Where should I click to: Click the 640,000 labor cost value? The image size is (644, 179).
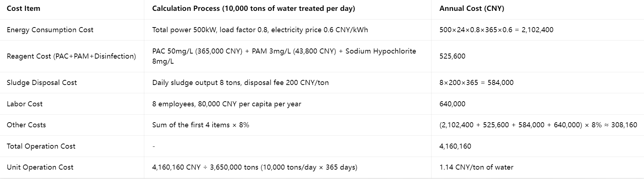tap(452, 104)
